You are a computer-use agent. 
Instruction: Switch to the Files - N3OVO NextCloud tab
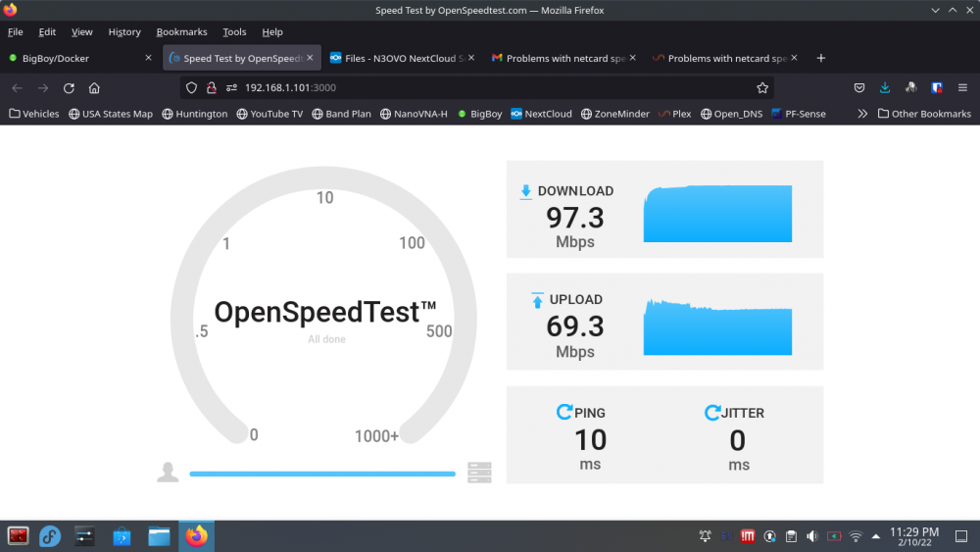[400, 58]
